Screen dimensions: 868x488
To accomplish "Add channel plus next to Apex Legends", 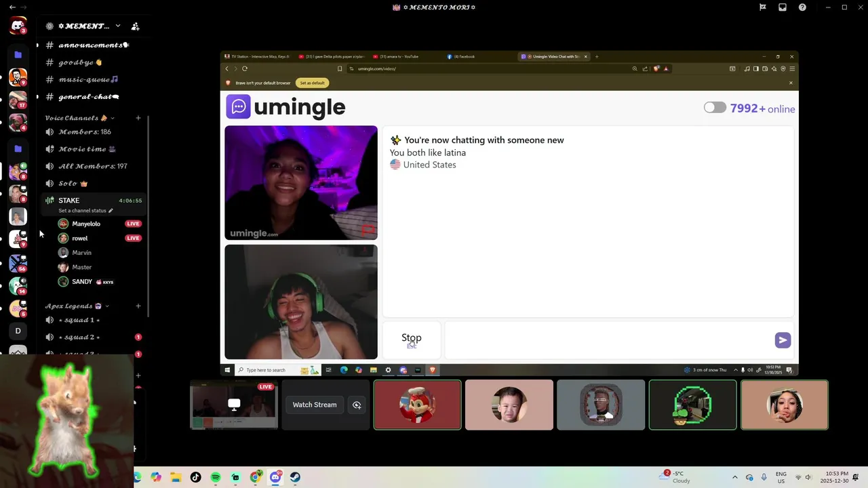I will click(138, 306).
